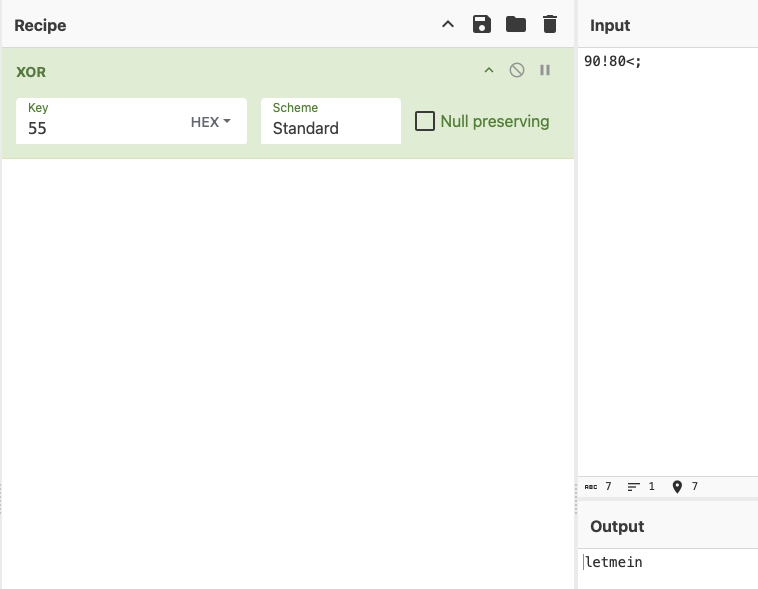Click the input line count icon
The width and height of the screenshot is (758, 589).
[x=634, y=487]
